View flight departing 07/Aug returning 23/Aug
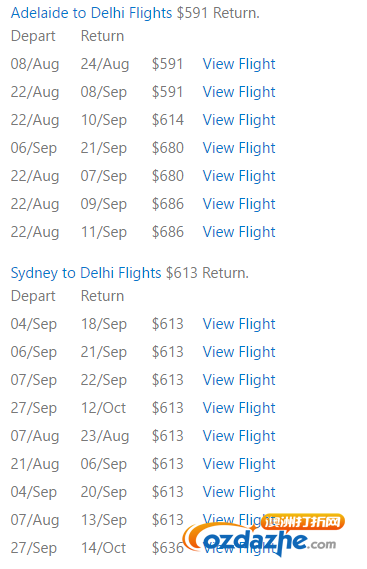367x569 pixels. pyautogui.click(x=239, y=436)
